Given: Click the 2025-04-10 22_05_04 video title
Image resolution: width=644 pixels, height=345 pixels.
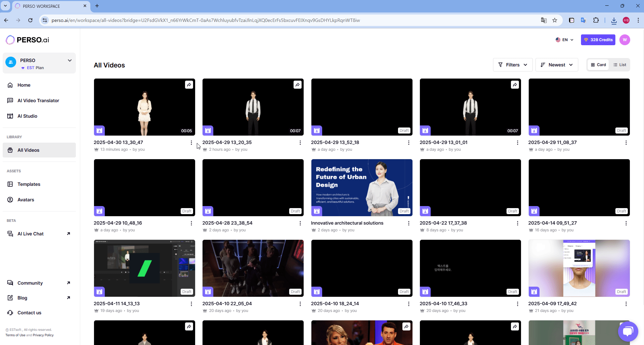Looking at the screenshot, I should click(227, 304).
